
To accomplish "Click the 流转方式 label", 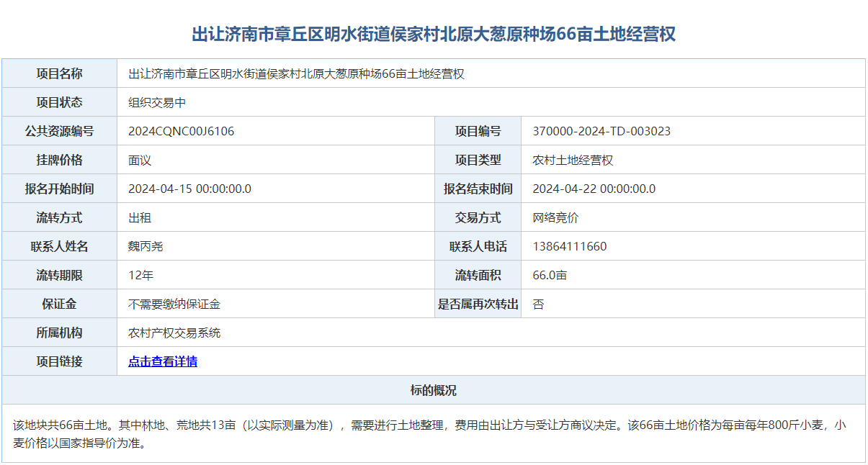I will pyautogui.click(x=60, y=217).
